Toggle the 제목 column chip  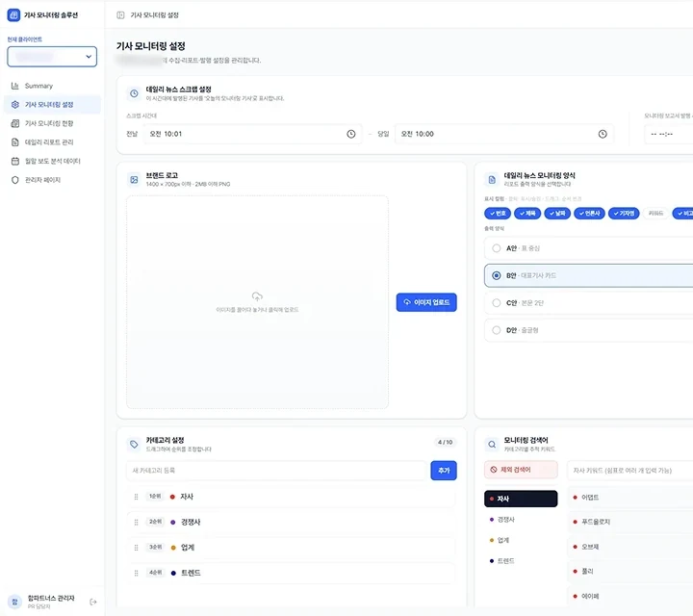tap(527, 214)
